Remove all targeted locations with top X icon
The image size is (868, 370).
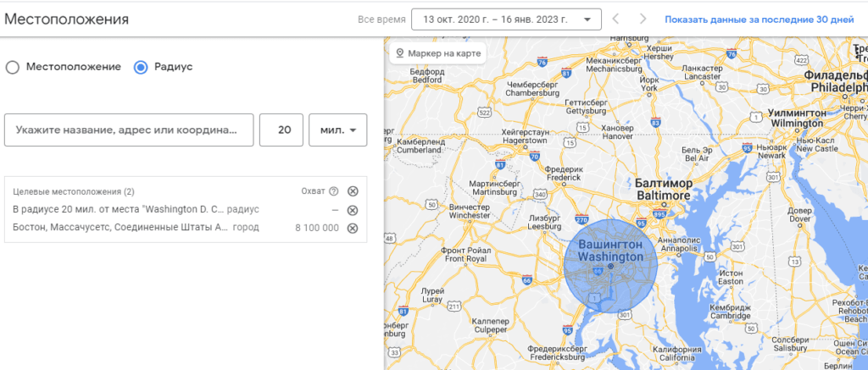(x=353, y=191)
